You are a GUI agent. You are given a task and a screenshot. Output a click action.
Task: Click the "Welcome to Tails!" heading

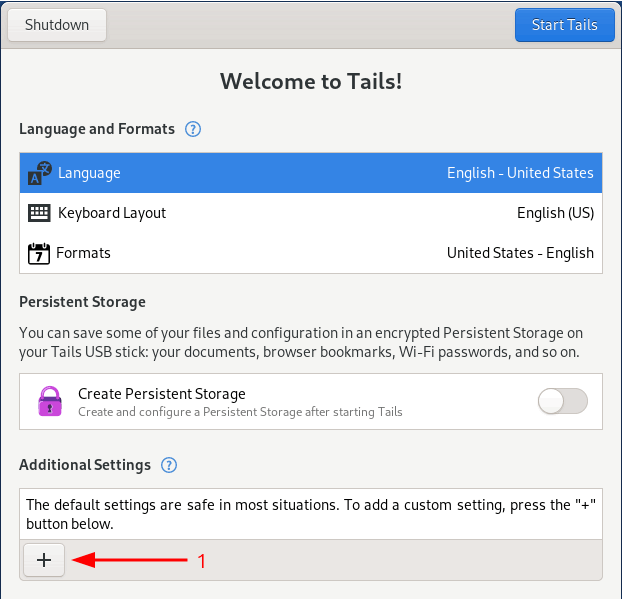(311, 81)
